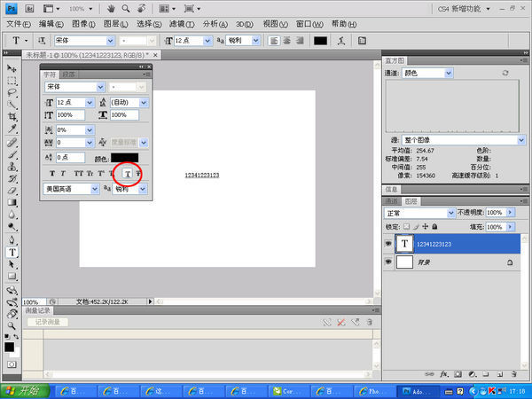This screenshot has width=532, height=399.
Task: Select the Move tool in toolbox
Action: (x=12, y=67)
